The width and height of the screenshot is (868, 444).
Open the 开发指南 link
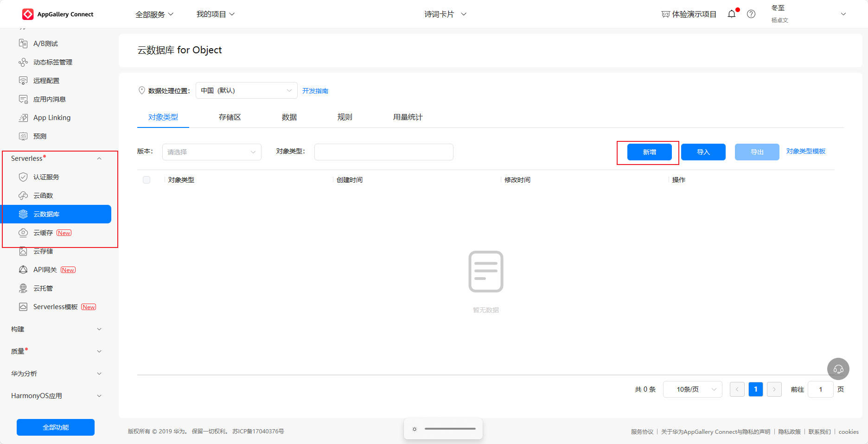pos(315,91)
